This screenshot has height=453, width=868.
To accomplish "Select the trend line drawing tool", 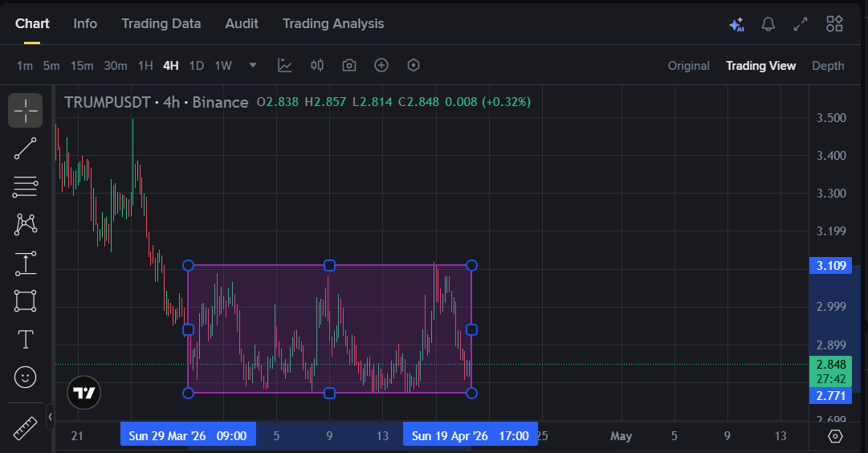I will [25, 149].
